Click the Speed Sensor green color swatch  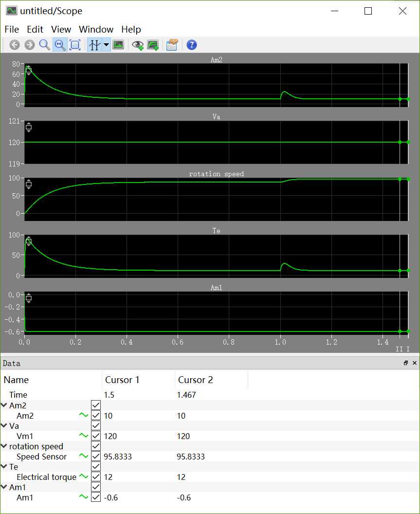(84, 456)
